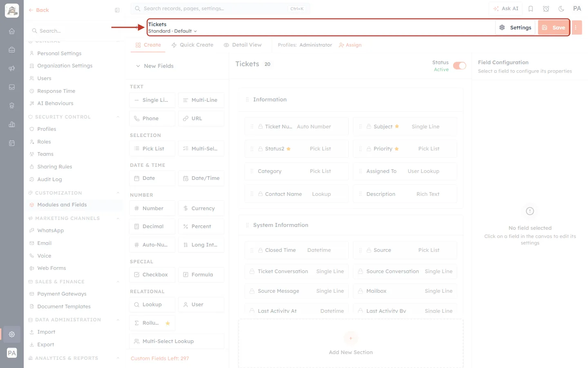Viewport: 588px width, 368px height.
Task: Switch to the Quick Create tab
Action: [192, 45]
